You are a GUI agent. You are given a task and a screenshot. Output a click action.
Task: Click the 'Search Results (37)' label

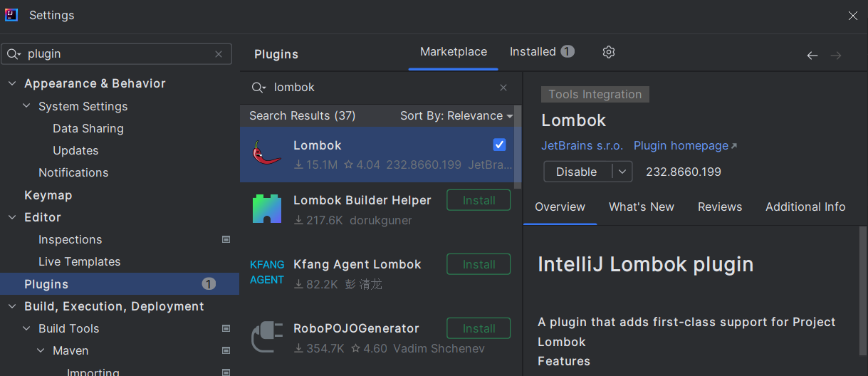[302, 115]
